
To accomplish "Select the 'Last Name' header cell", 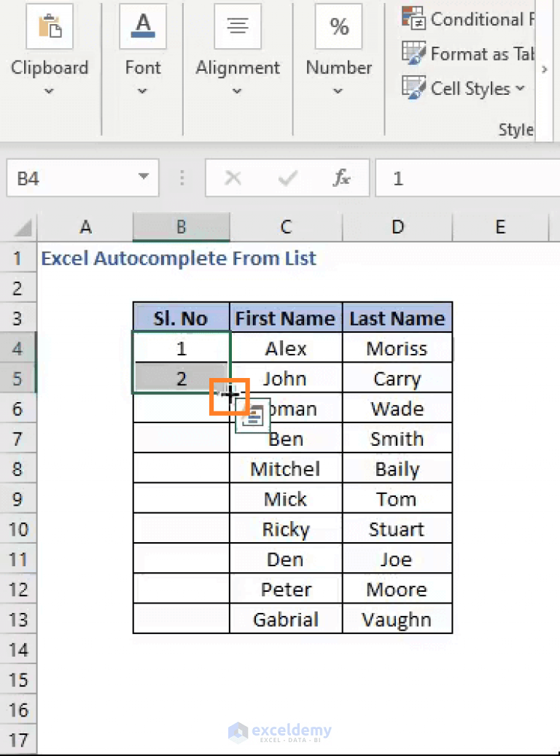I will tap(397, 317).
